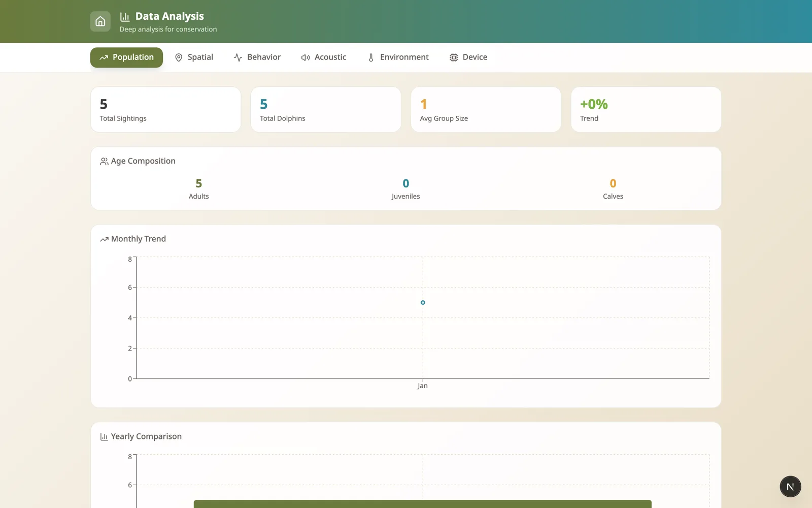Click the Calves count value
The height and width of the screenshot is (508, 812).
(x=613, y=183)
